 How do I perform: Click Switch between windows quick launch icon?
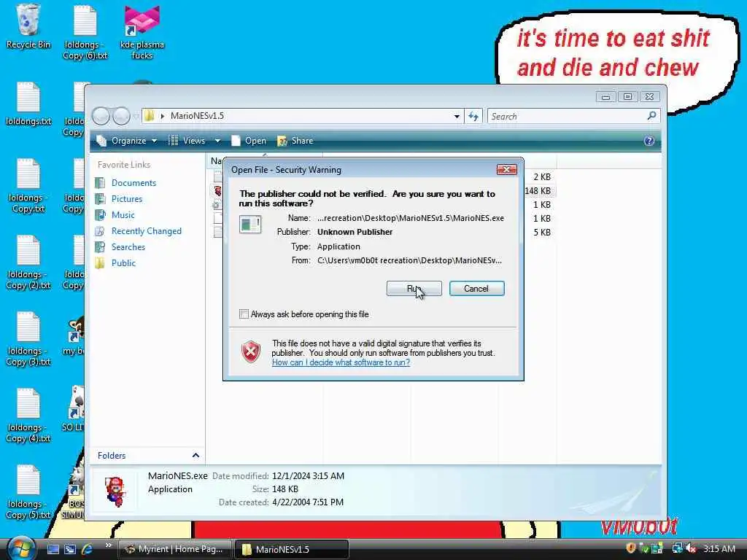pos(70,549)
